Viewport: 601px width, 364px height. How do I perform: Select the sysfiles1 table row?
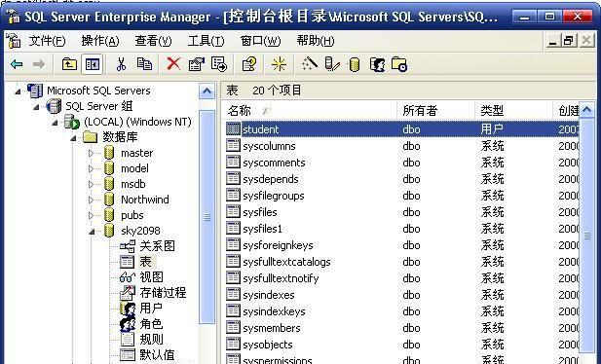pos(401,229)
